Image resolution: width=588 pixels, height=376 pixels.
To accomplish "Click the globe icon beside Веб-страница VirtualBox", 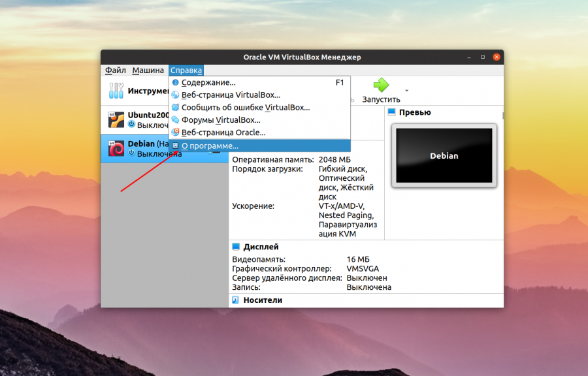I will point(175,95).
